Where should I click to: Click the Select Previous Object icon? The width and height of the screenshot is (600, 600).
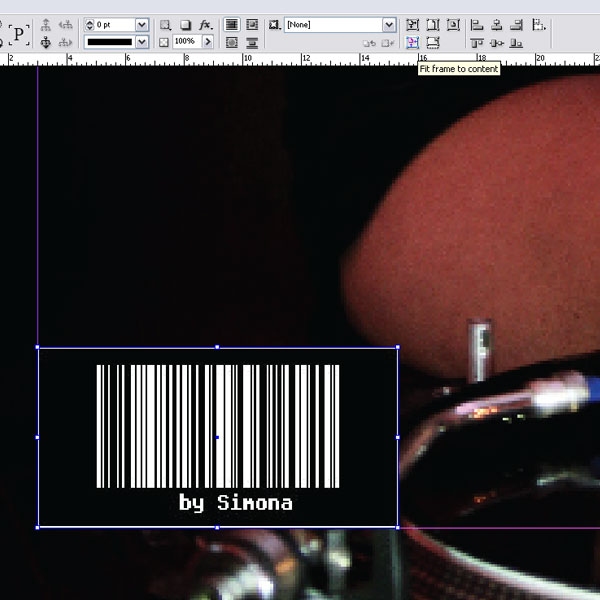click(x=65, y=25)
